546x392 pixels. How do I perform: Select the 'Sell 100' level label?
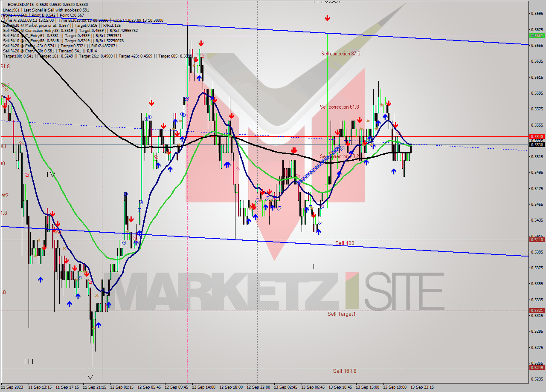tap(344, 243)
